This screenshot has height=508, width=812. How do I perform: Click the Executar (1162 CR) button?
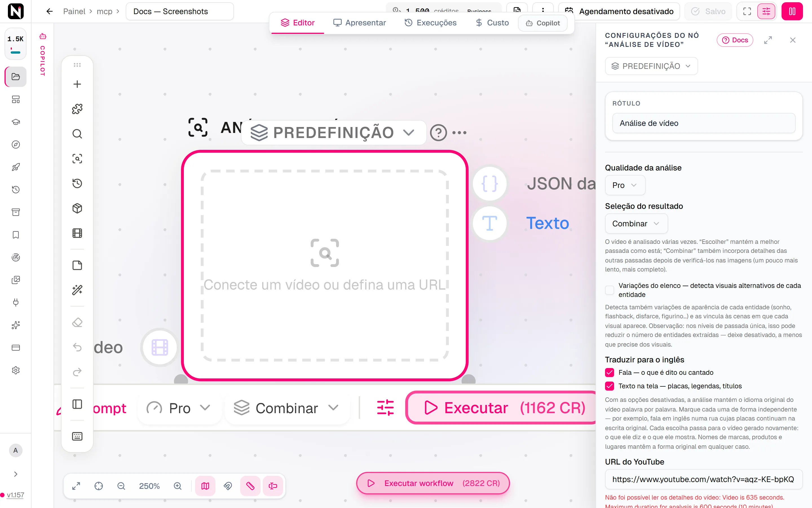tap(501, 408)
